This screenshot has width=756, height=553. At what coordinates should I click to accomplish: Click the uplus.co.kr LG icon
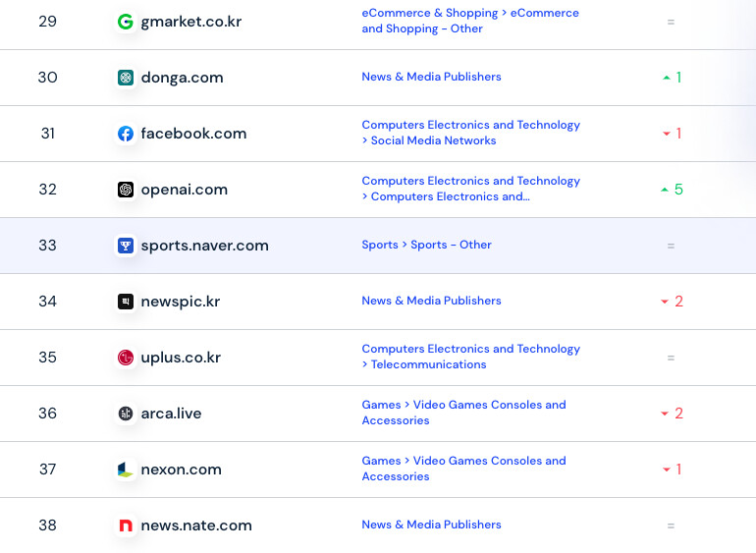[x=126, y=358]
